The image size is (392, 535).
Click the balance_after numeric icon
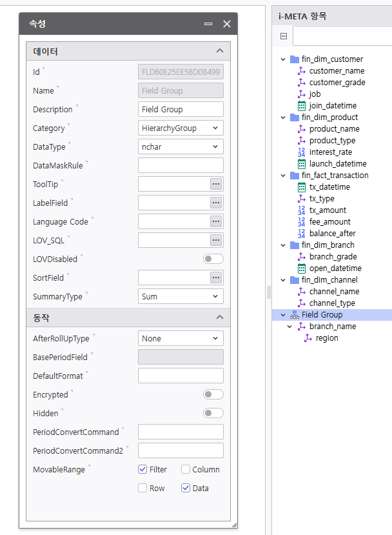click(302, 234)
